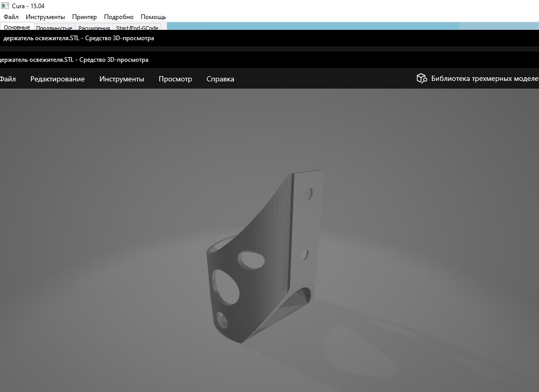Open the Помощь menu in Cura

(x=153, y=17)
